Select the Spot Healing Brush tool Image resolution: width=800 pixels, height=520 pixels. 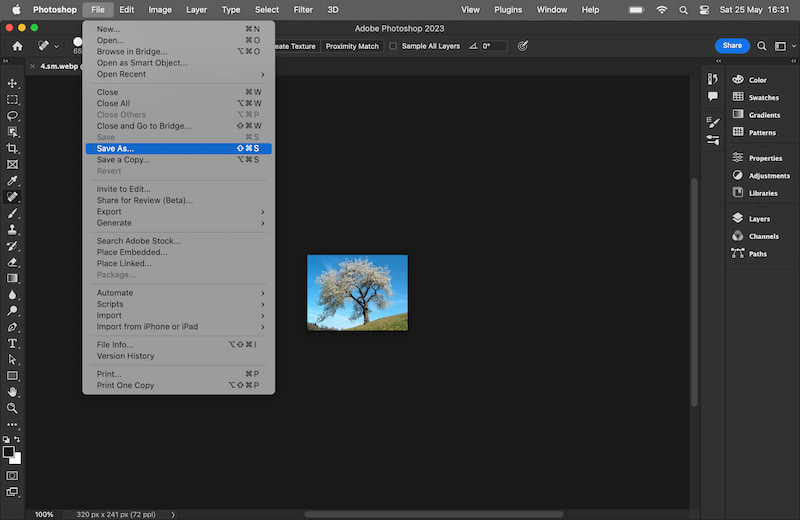tap(12, 197)
